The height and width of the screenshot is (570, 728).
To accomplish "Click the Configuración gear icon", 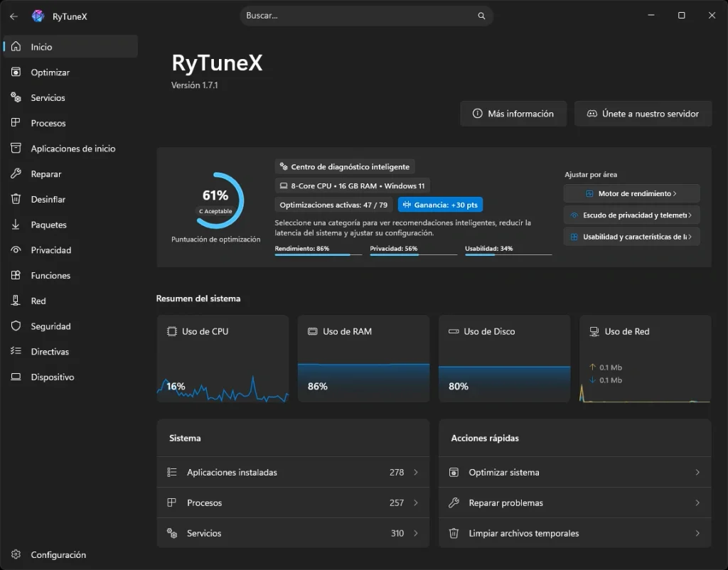I will (16, 554).
